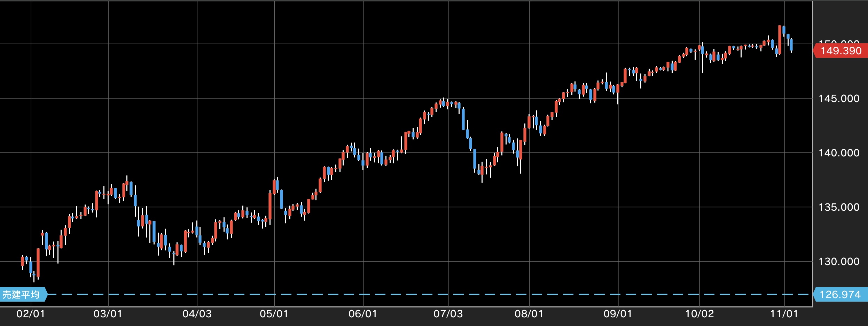Image resolution: width=868 pixels, height=326 pixels.
Task: Click the 売建平均 label on the left
Action: (x=22, y=295)
